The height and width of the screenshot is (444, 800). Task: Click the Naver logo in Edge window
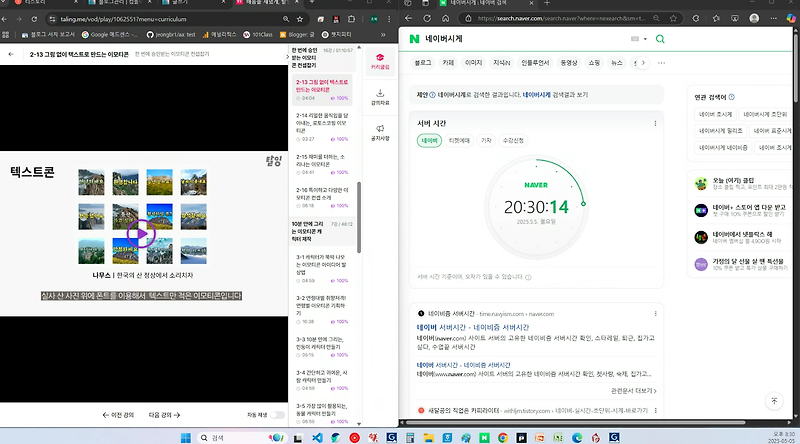[414, 39]
